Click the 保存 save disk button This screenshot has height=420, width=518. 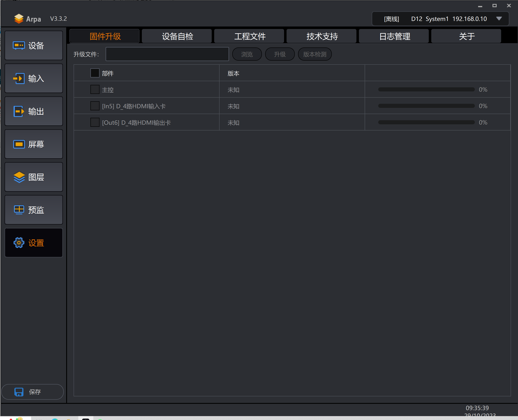32,392
